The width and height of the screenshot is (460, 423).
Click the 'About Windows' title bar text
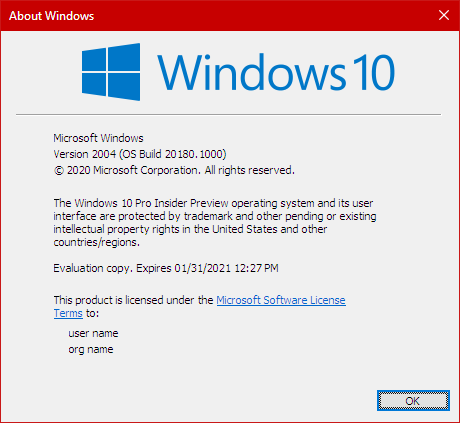51,16
